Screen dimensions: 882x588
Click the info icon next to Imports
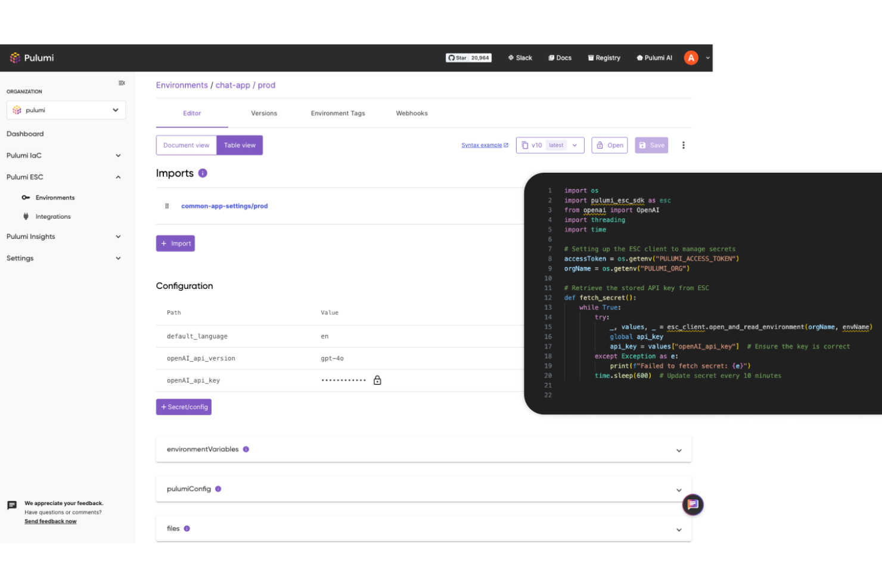click(x=203, y=173)
